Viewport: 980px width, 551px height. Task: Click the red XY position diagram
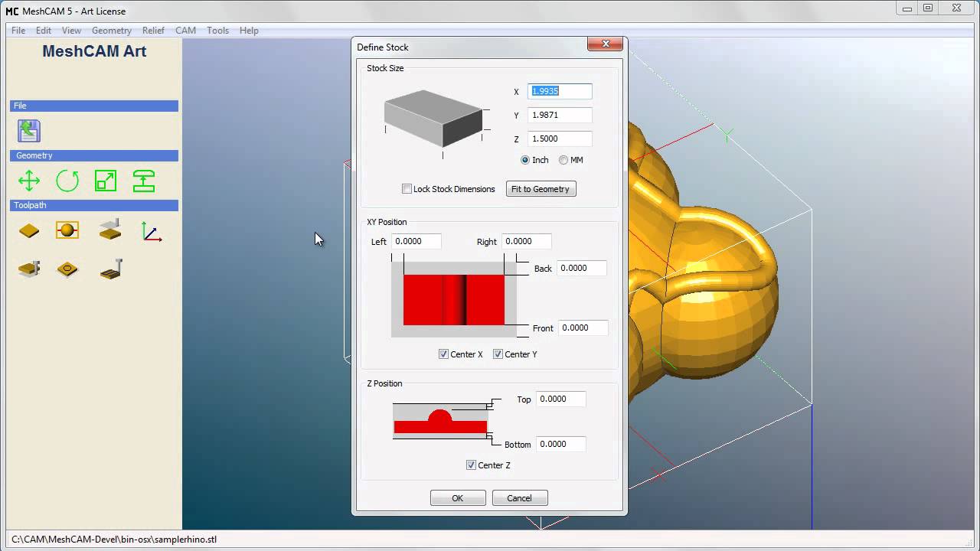(454, 300)
